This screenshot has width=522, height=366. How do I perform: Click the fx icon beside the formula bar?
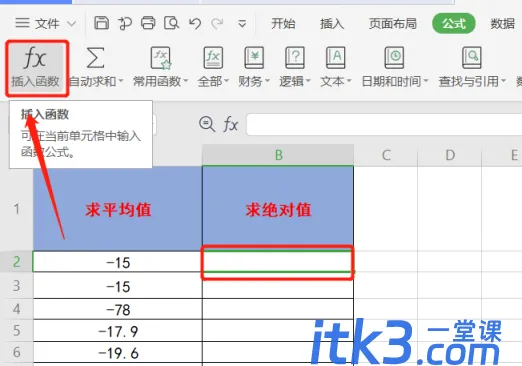(231, 124)
